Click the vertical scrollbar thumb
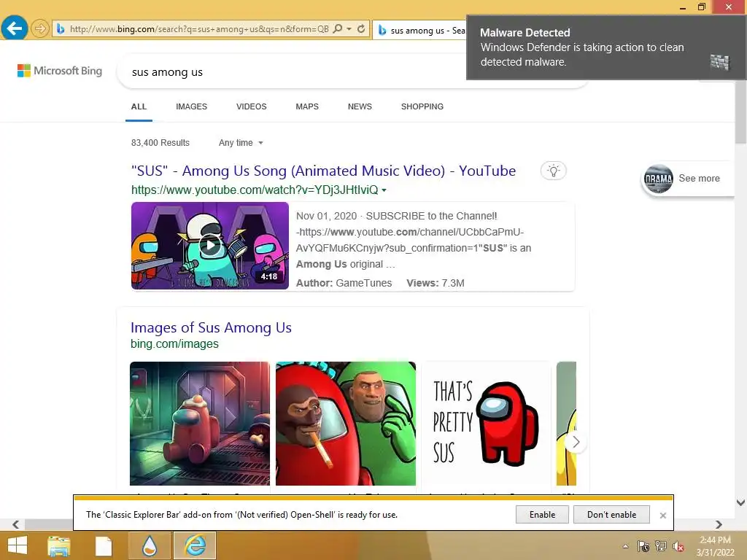The image size is (747, 560). point(740,111)
